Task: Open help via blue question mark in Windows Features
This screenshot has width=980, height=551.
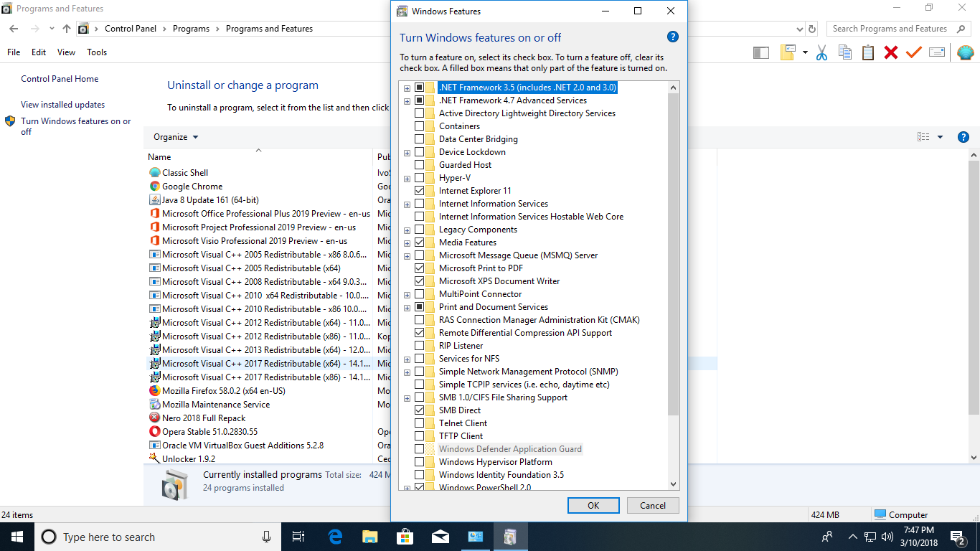Action: (673, 37)
